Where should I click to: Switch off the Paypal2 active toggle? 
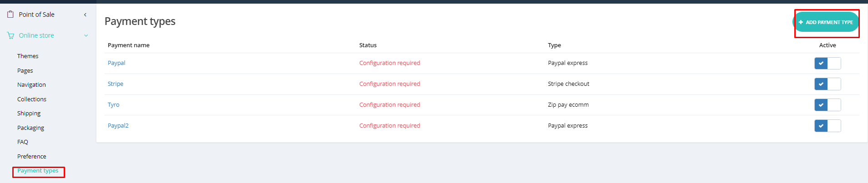(828, 126)
